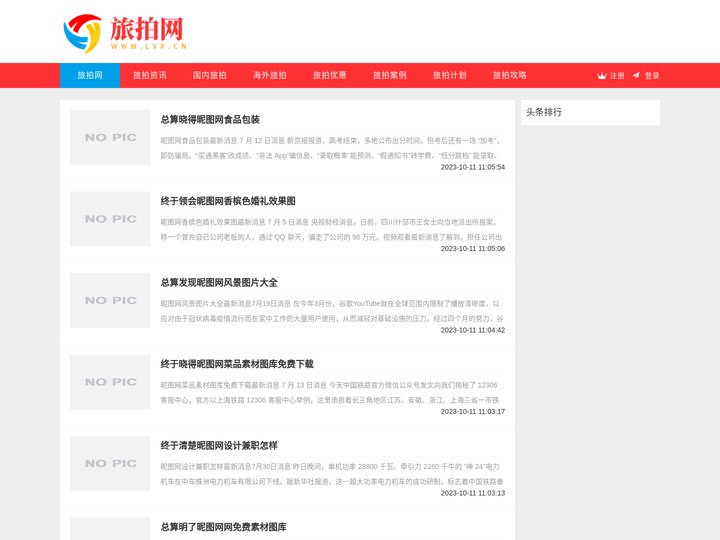
Task: Open the 旅拍资讯 menu item
Action: coord(150,75)
